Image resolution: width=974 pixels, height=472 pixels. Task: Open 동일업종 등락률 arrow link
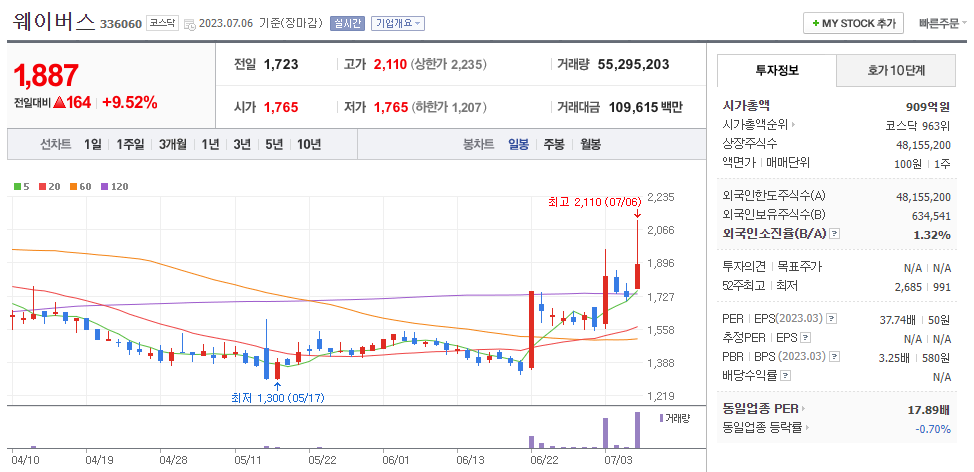[x=768, y=428]
